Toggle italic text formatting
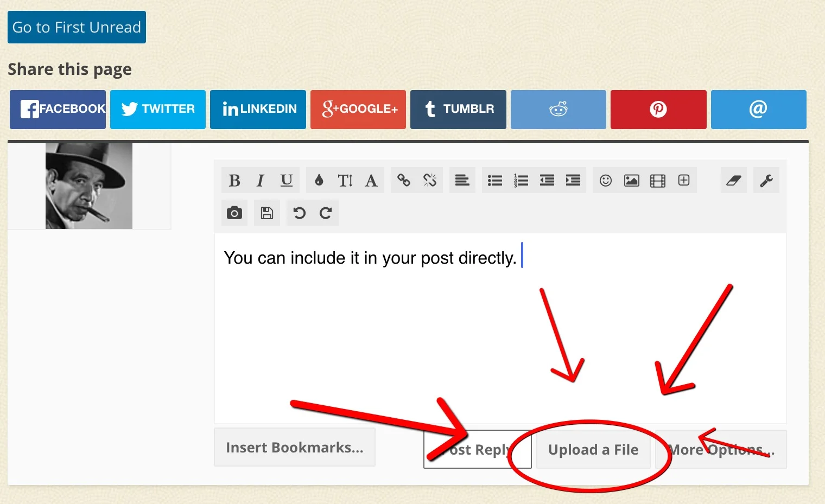 261,180
